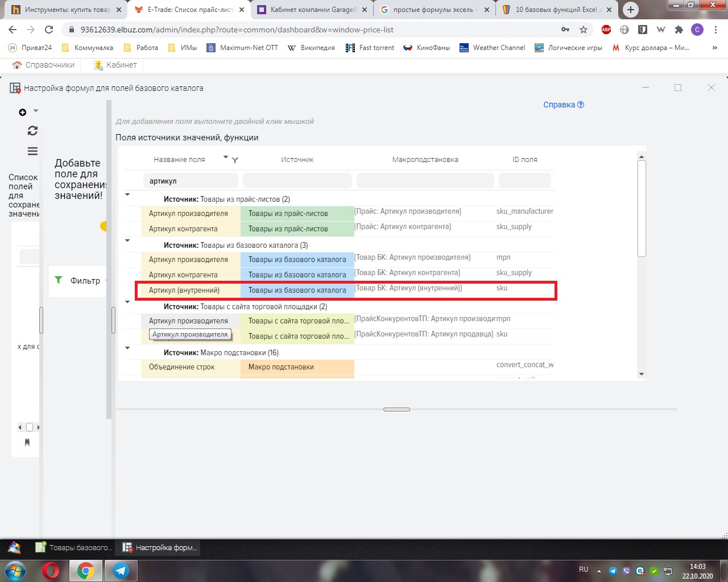Click the Название поля column header

pos(179,160)
